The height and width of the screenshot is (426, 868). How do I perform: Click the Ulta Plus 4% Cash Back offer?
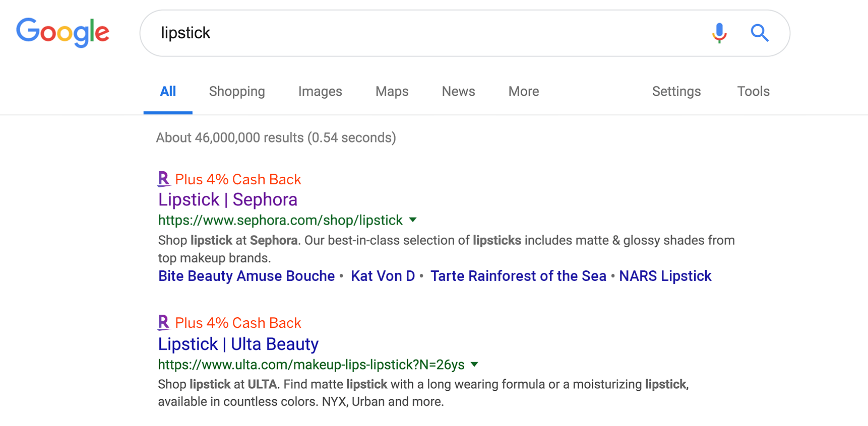pos(238,323)
